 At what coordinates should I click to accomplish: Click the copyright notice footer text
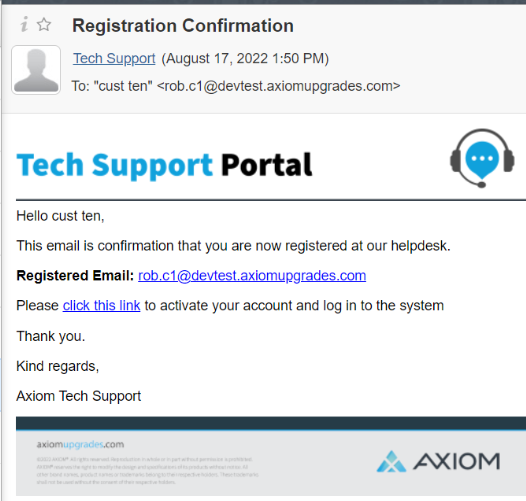[147, 470]
